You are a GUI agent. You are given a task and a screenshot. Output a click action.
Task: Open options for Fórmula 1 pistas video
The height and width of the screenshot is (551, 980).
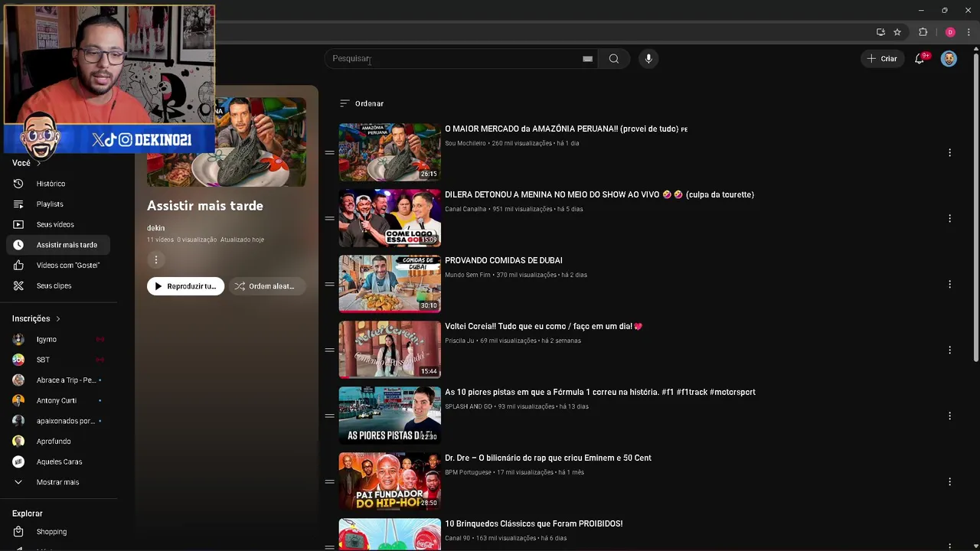pos(949,416)
